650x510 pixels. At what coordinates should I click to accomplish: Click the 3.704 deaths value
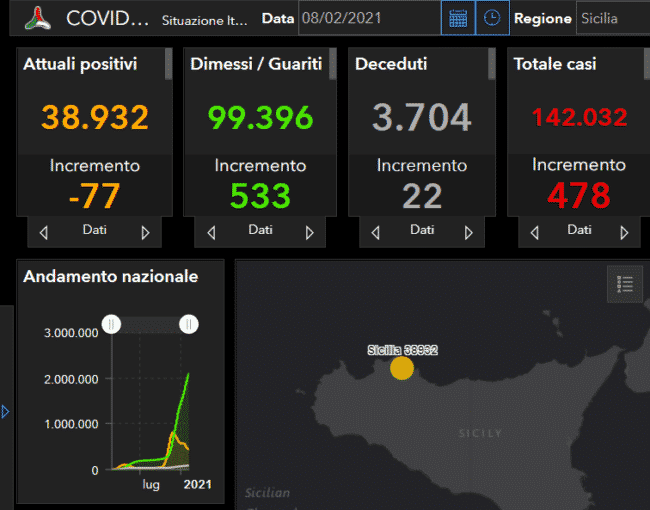(422, 117)
